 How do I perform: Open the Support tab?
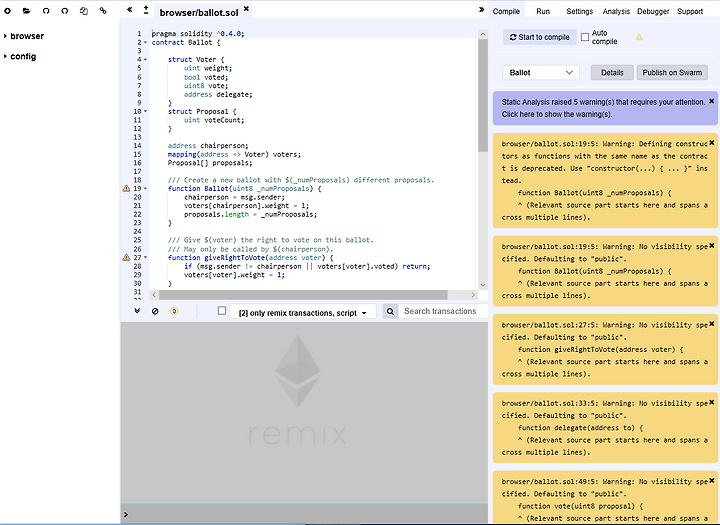coord(690,11)
